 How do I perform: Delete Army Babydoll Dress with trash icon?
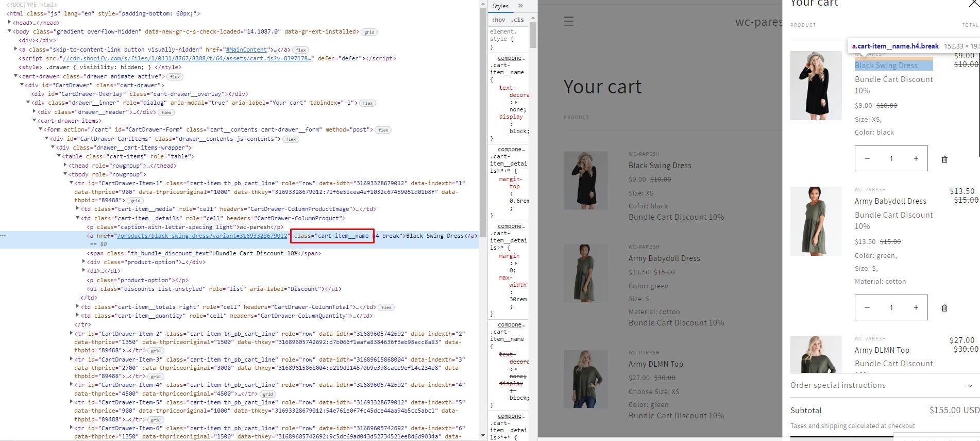tap(944, 308)
